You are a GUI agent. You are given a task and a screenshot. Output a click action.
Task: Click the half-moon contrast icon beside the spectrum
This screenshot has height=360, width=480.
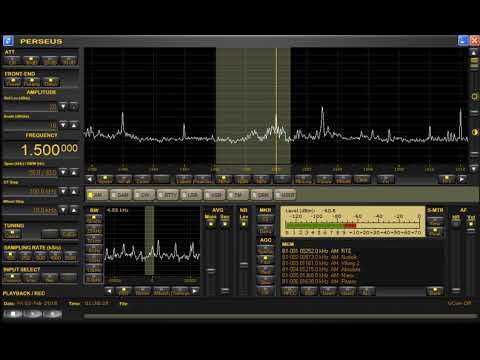[x=474, y=132]
